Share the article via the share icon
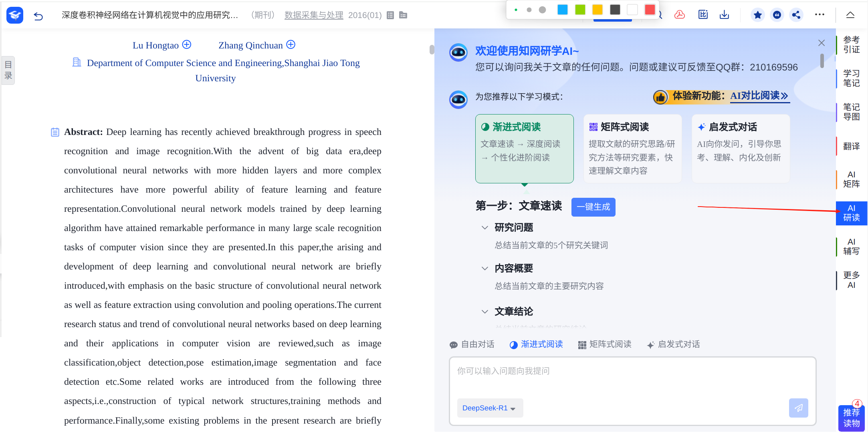Screen dimensions: 868x432 coord(796,15)
